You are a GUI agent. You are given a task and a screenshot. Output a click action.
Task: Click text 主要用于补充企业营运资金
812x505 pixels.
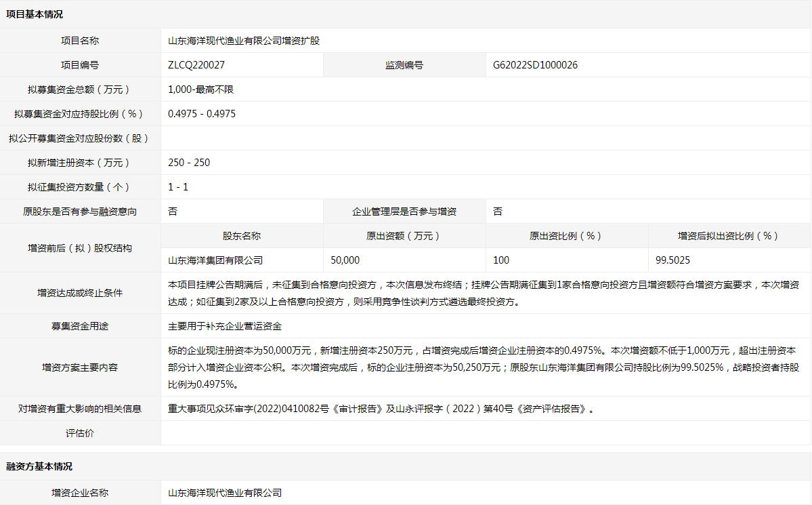click(225, 326)
